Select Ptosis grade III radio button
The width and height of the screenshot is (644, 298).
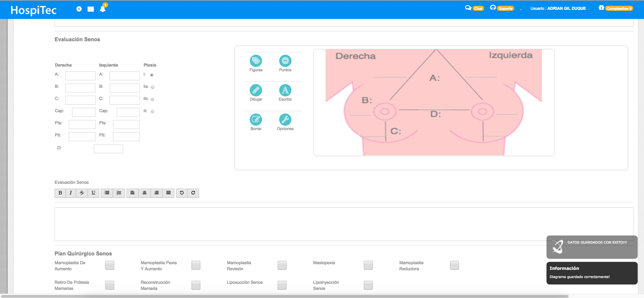point(152,111)
